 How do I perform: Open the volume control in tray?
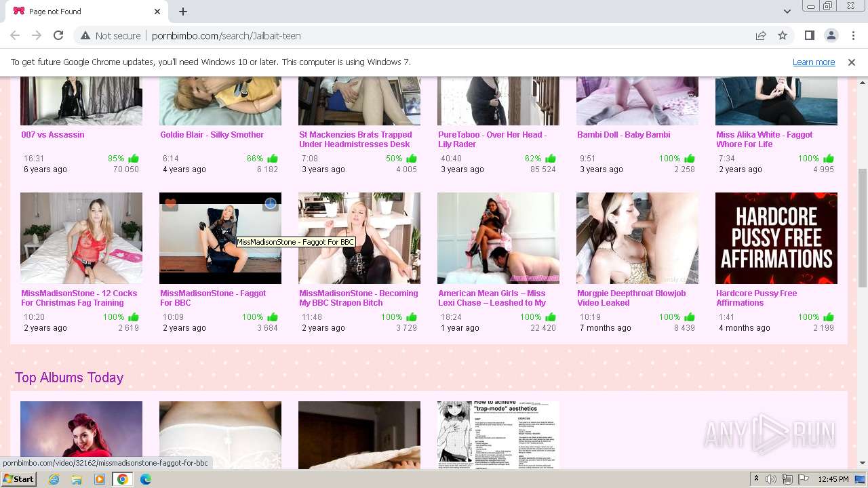click(771, 479)
